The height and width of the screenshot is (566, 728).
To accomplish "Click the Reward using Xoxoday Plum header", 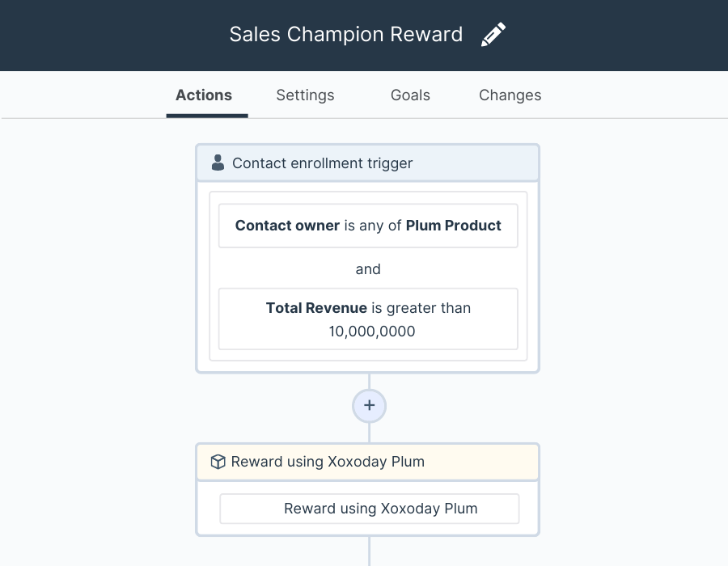I will (x=368, y=462).
